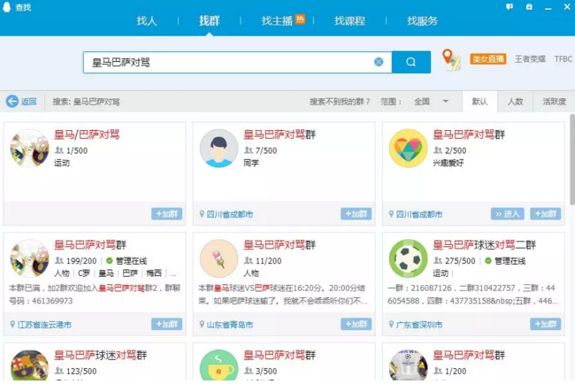
Task: Sort results by 活跃度
Action: click(x=554, y=102)
